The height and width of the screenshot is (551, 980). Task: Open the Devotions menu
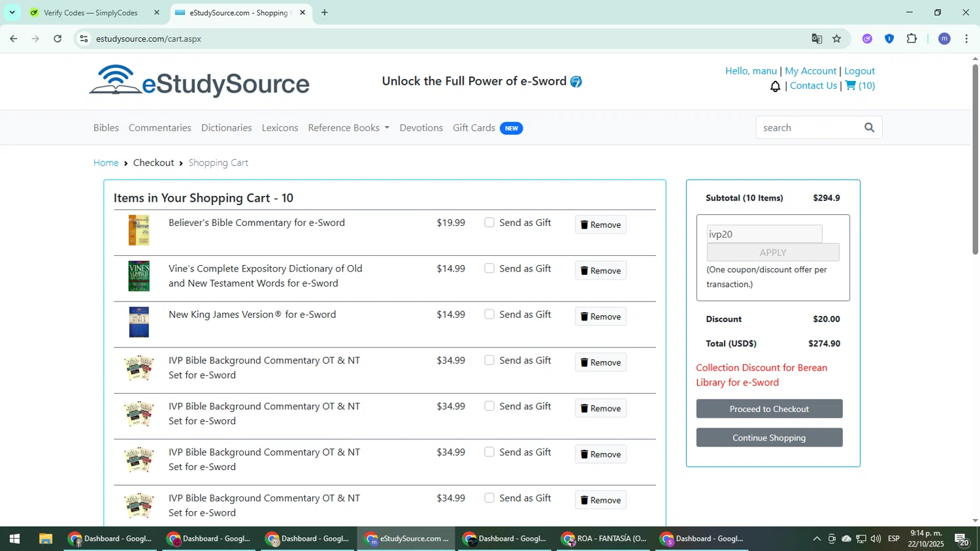pos(421,127)
